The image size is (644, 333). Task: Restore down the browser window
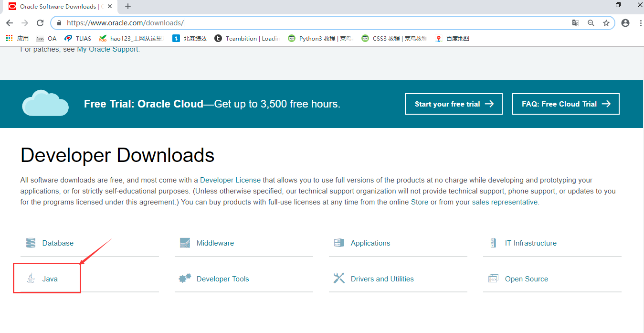point(618,5)
